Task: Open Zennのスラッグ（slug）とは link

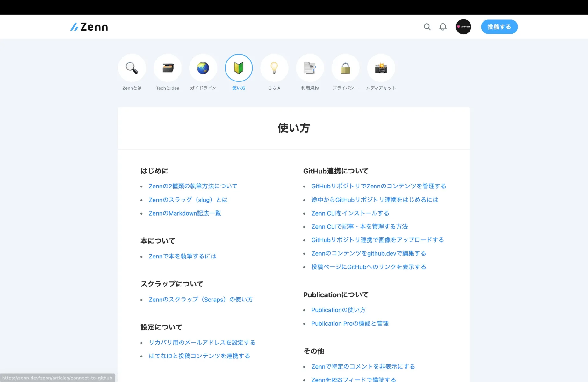Action: 188,200
